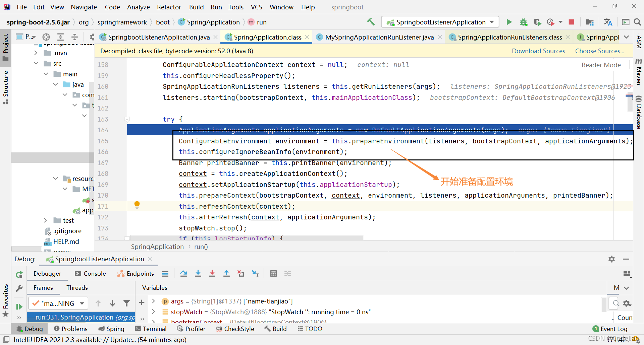Open the Database side tool window
Image resolution: width=644 pixels, height=345 pixels.
pos(639,112)
